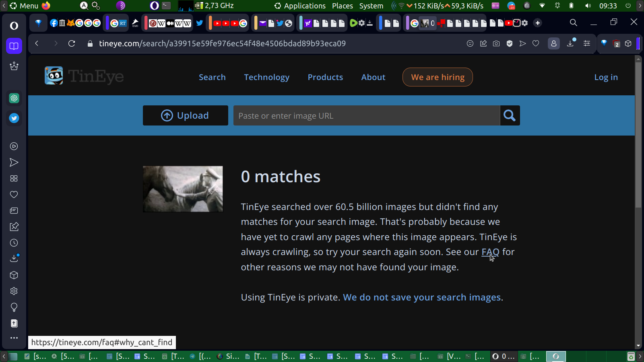Open the FAQ link
The image size is (644, 362).
(x=490, y=252)
